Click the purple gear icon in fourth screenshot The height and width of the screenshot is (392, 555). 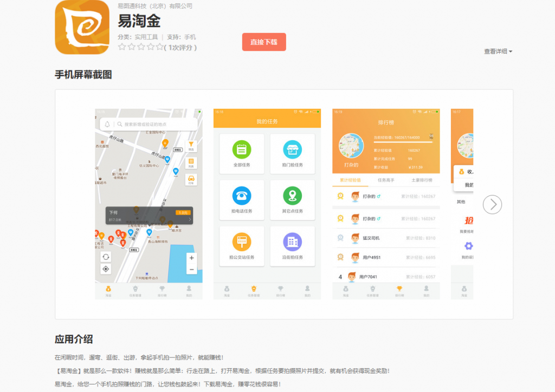point(469,246)
